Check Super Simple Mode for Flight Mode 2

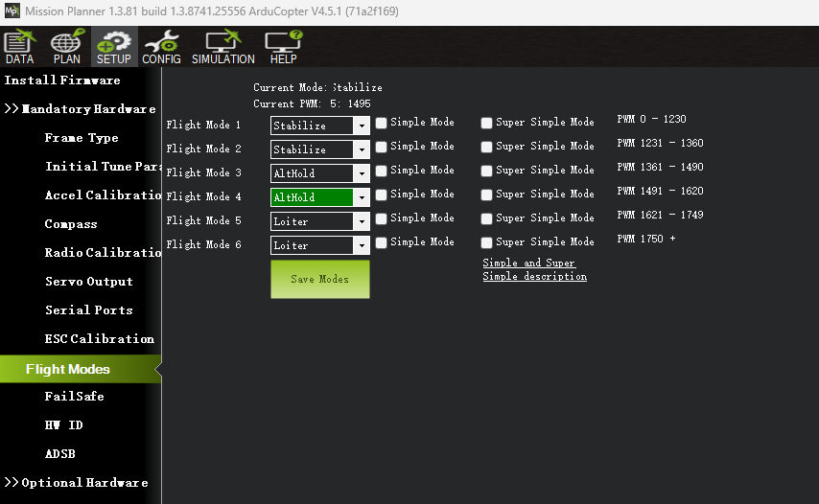(486, 147)
